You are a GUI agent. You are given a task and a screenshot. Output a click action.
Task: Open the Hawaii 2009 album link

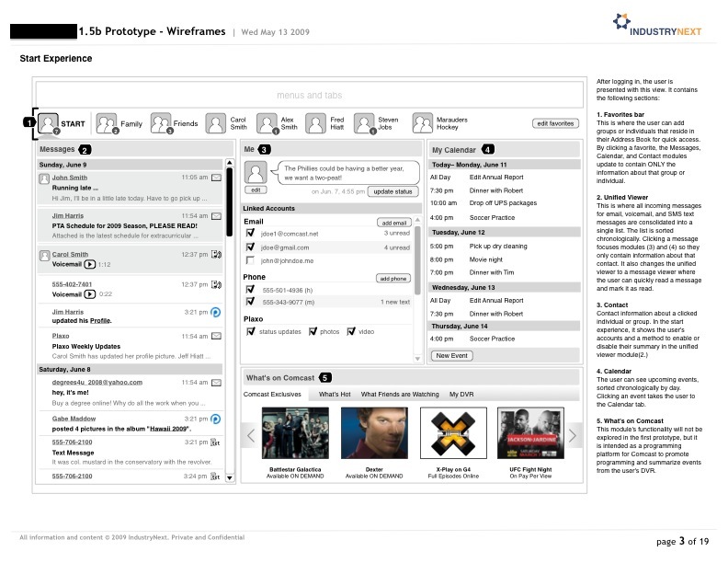(166, 429)
